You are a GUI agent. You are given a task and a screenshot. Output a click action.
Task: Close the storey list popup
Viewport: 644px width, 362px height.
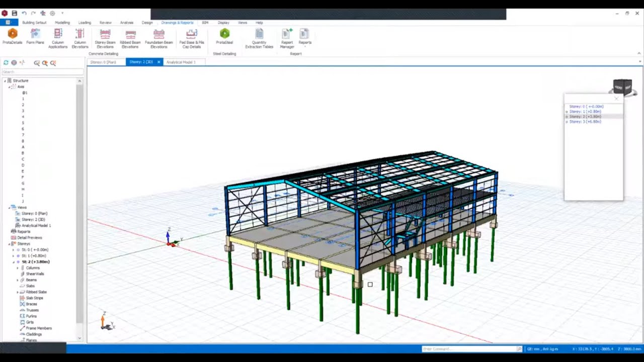point(616,98)
